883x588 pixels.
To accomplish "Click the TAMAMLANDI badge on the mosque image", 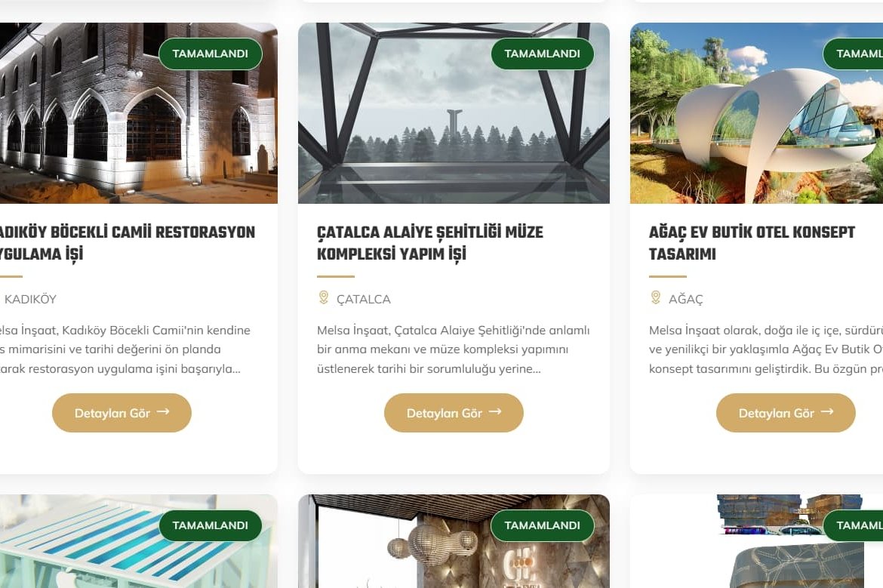I will pos(210,54).
